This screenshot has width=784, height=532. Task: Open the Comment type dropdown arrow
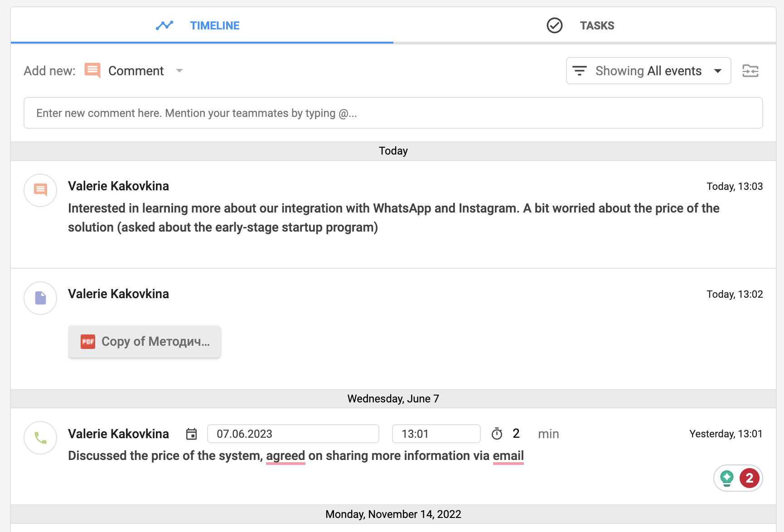(179, 71)
